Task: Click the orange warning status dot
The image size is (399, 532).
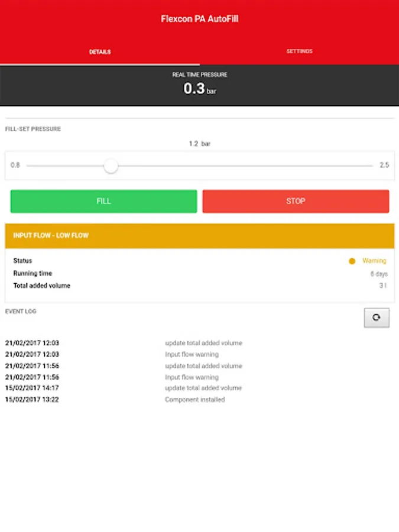Action: pyautogui.click(x=352, y=261)
